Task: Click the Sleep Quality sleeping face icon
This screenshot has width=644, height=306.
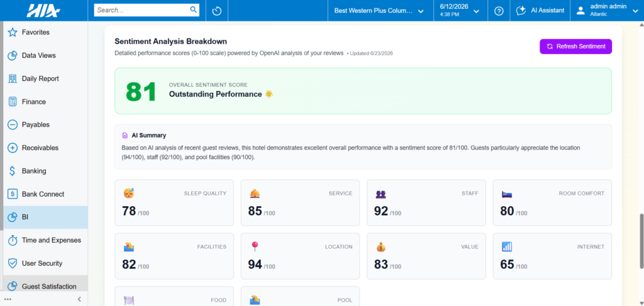Action: pyautogui.click(x=129, y=193)
